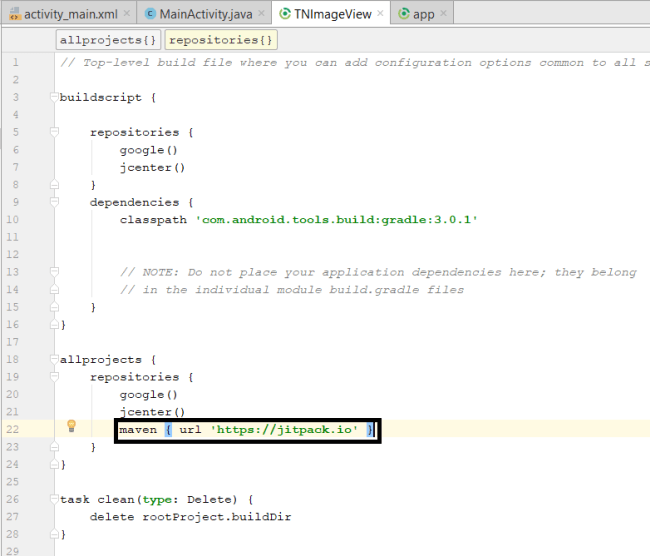Select the TNImageView tab
The image size is (650, 556).
pos(332,14)
